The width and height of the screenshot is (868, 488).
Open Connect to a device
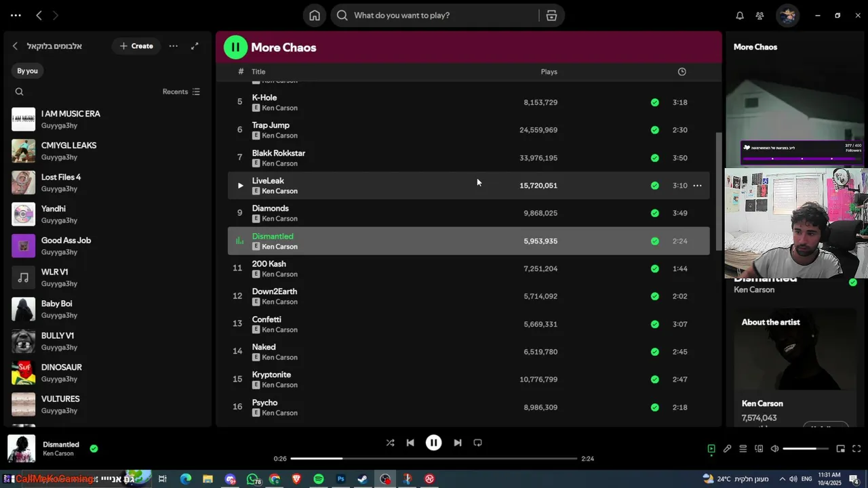coord(759,449)
